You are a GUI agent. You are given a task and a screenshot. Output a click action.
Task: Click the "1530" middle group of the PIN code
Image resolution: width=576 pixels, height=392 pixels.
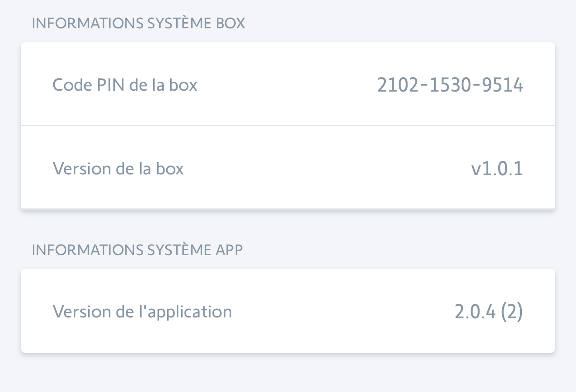tap(450, 85)
